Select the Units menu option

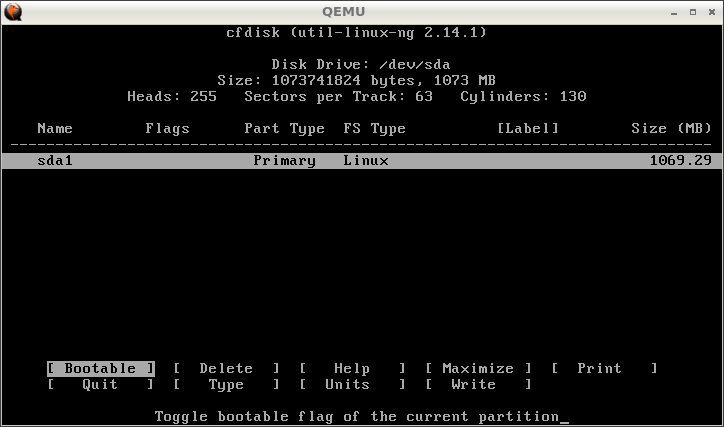(x=352, y=385)
